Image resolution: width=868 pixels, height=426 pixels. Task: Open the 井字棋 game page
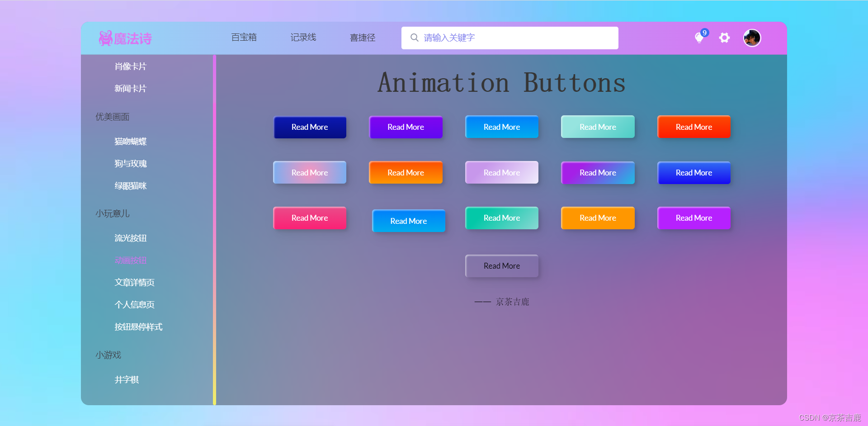[x=127, y=379]
